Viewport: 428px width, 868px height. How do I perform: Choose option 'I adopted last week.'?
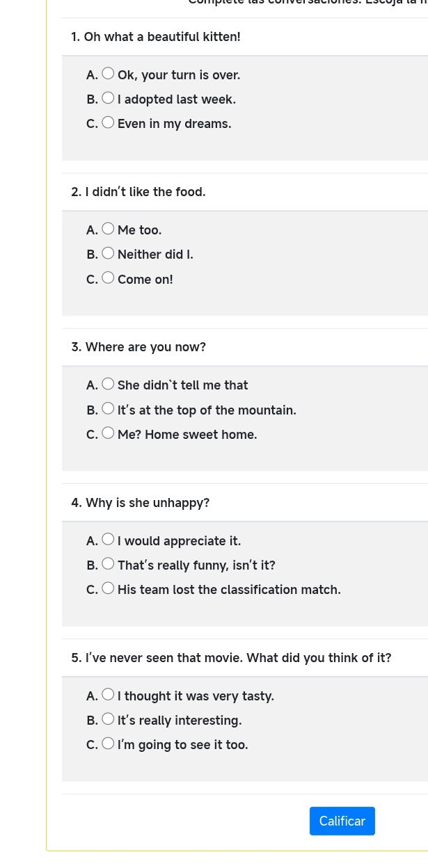[108, 99]
